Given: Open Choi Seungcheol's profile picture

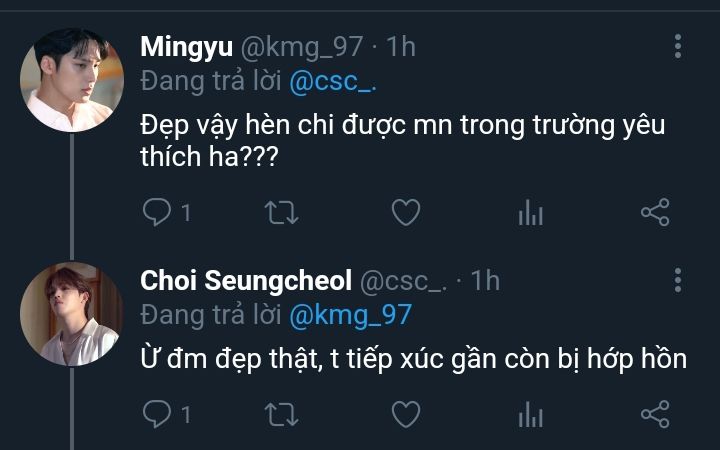Looking at the screenshot, I should coord(72,313).
